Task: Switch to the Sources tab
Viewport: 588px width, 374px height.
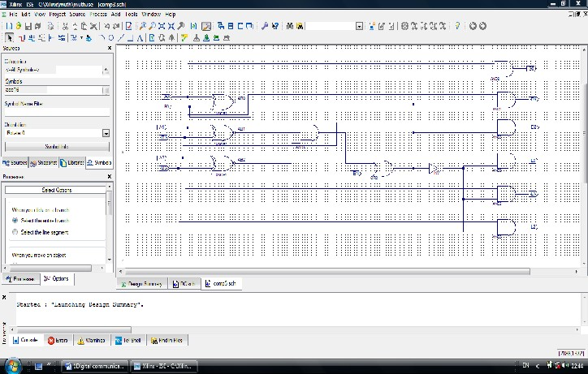Action: (15, 162)
